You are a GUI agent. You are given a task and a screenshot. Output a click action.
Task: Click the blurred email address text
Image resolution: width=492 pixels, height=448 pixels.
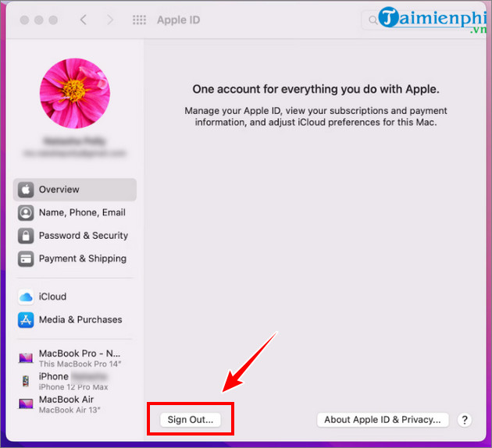(75, 153)
